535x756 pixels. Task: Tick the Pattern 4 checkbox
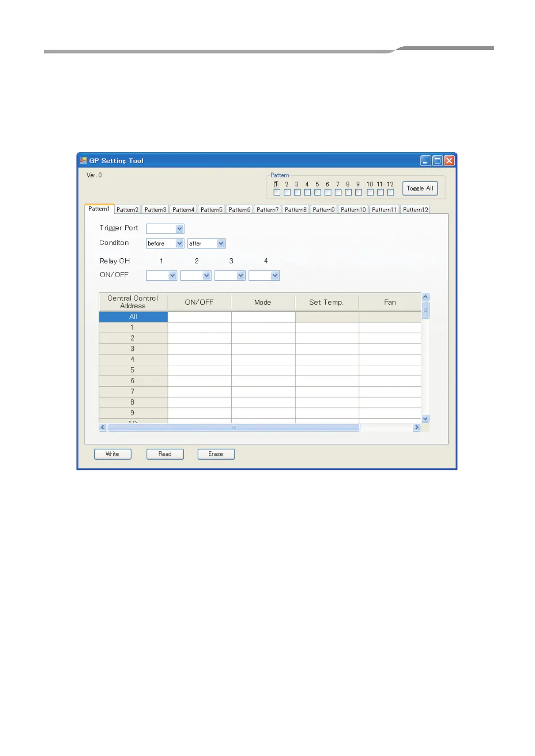point(307,192)
